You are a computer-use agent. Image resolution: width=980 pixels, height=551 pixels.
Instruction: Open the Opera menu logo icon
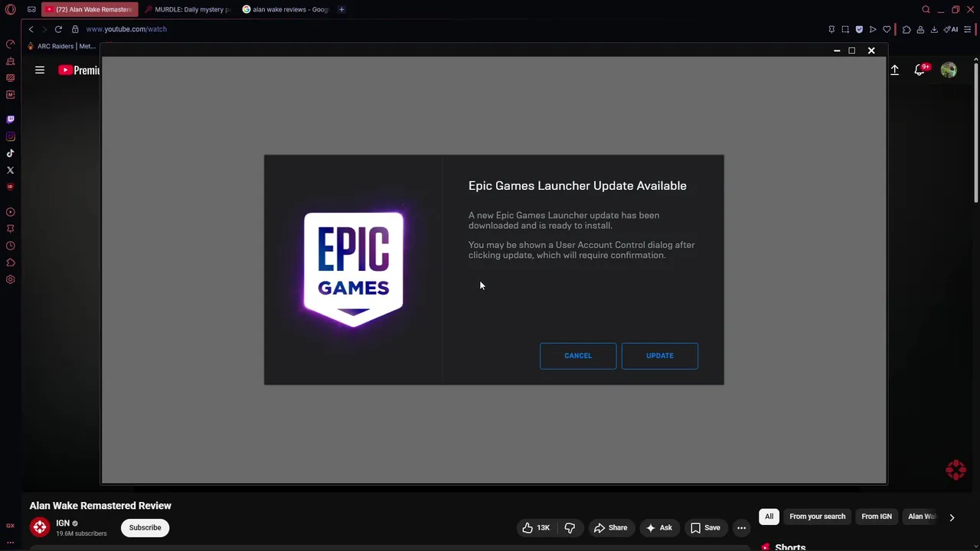click(x=10, y=9)
